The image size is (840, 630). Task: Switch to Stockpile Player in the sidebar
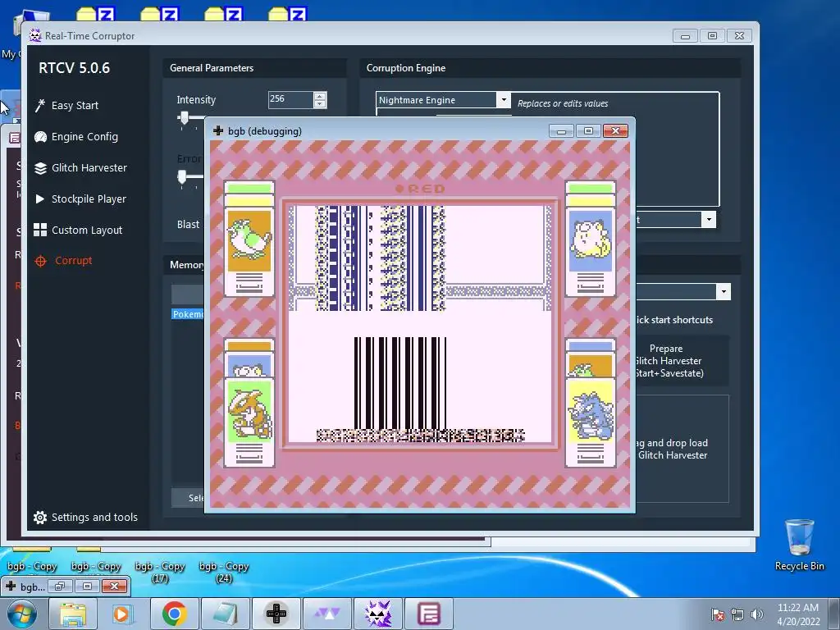[80, 199]
